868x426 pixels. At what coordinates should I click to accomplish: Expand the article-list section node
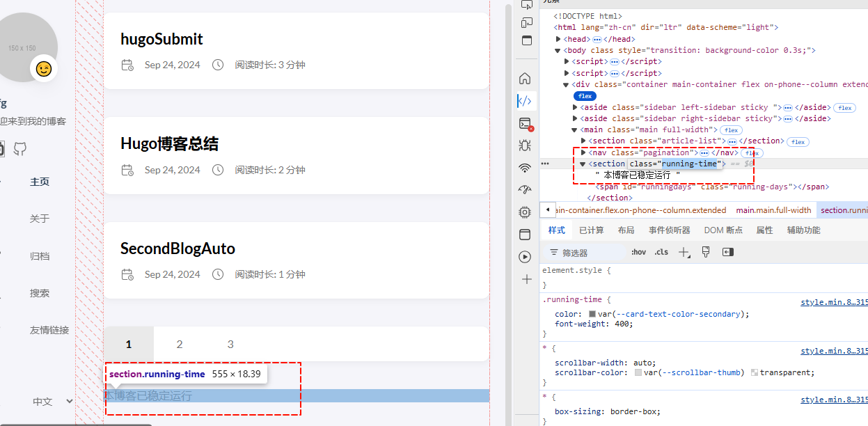[x=583, y=141]
